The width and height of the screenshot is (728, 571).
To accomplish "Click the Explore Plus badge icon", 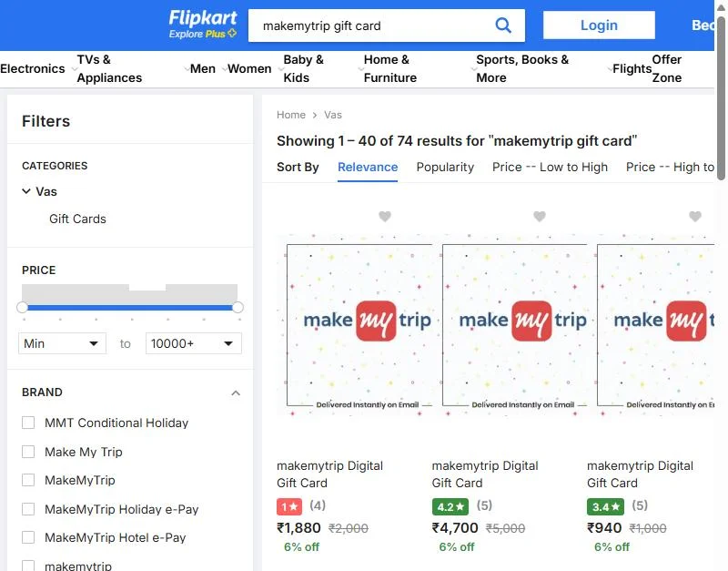I will (x=232, y=34).
